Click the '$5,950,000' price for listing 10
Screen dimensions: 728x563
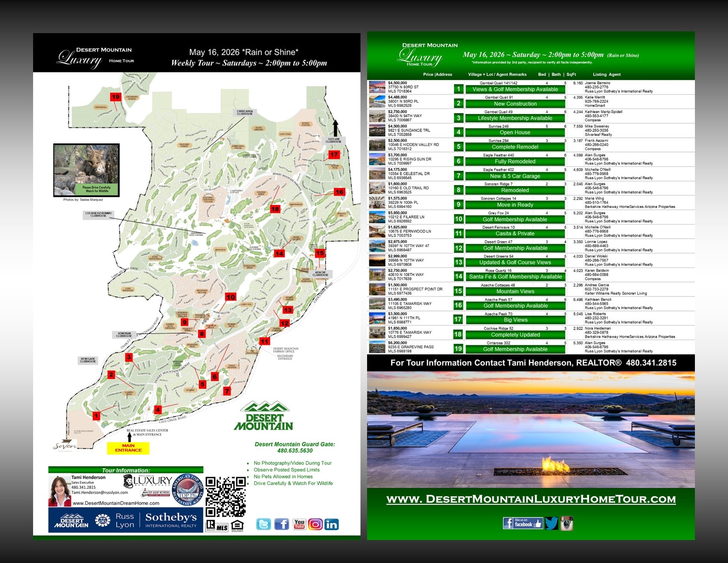point(398,213)
